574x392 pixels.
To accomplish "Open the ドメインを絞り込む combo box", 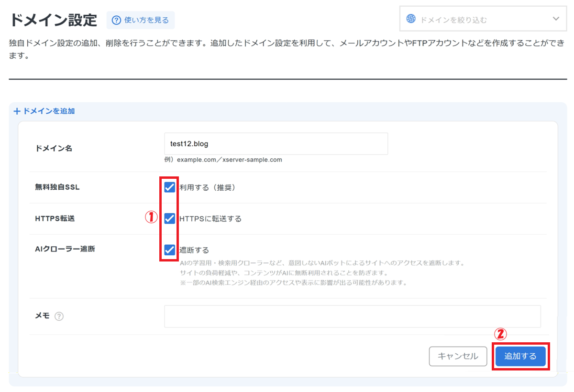I will [478, 20].
